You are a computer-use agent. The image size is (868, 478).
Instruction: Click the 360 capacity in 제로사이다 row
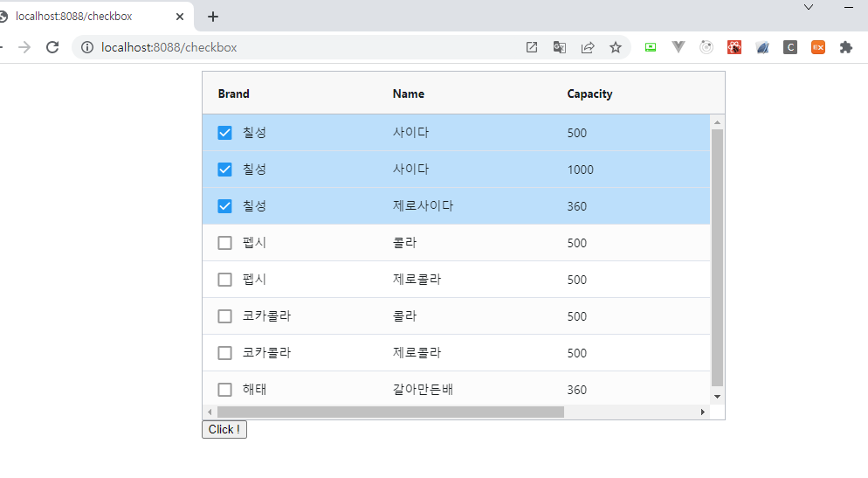tap(577, 206)
